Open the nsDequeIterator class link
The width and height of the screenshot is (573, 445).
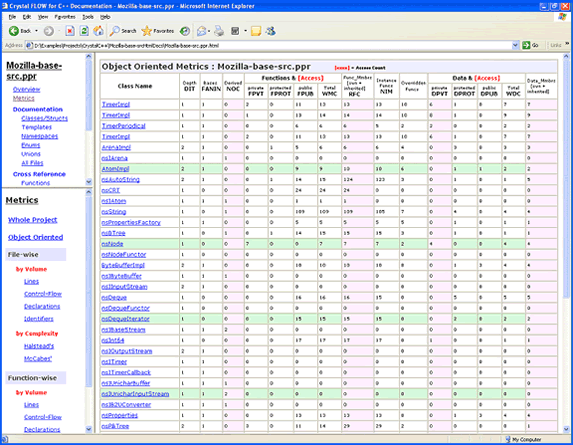(125, 319)
